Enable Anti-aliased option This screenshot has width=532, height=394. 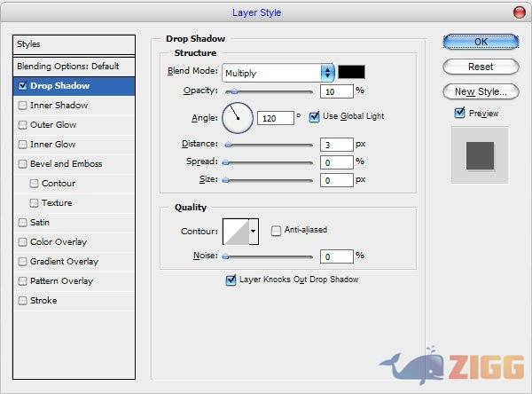point(276,230)
